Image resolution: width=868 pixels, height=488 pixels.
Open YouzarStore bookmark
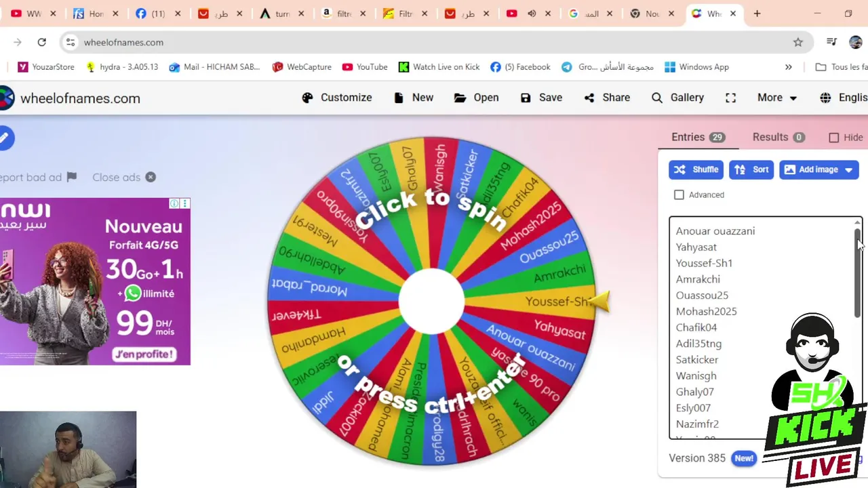(x=46, y=67)
